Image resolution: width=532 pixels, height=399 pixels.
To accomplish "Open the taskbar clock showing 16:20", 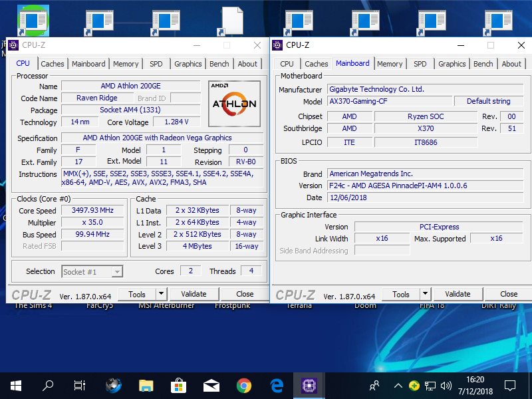I will 475,386.
